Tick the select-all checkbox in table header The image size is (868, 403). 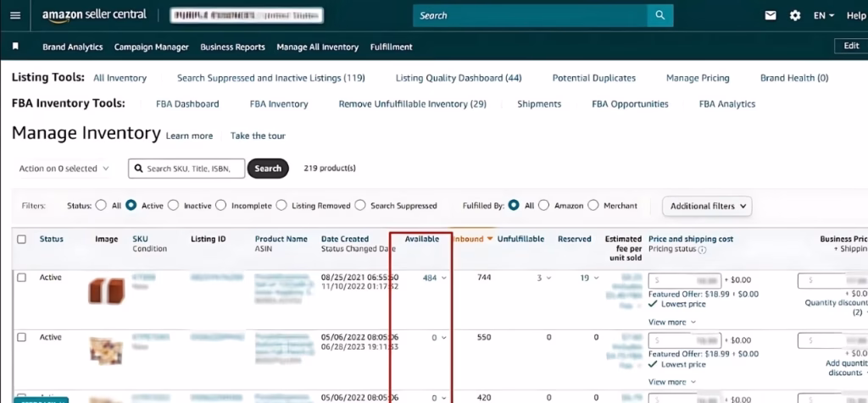tap(21, 240)
